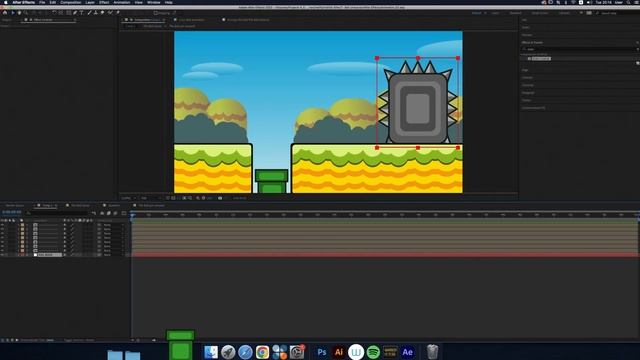This screenshot has height=360, width=640.
Task: Open Finder from the dock
Action: click(211, 352)
